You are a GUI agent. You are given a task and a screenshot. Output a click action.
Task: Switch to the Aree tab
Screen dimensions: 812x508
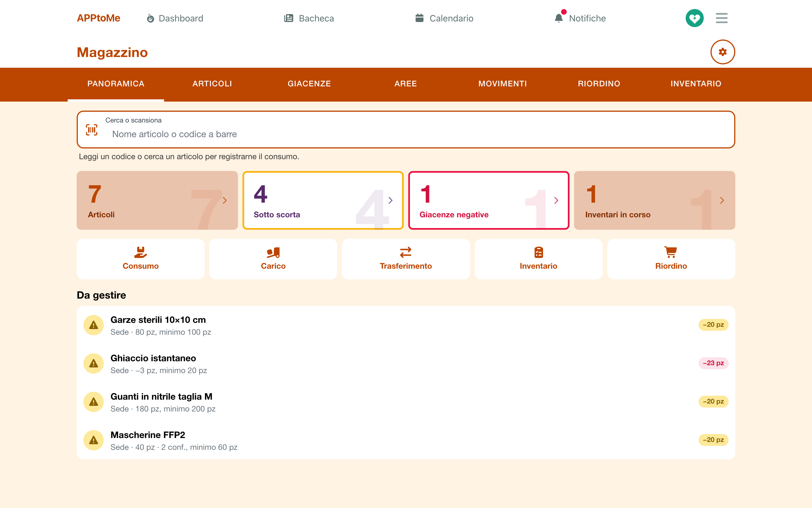click(x=406, y=84)
